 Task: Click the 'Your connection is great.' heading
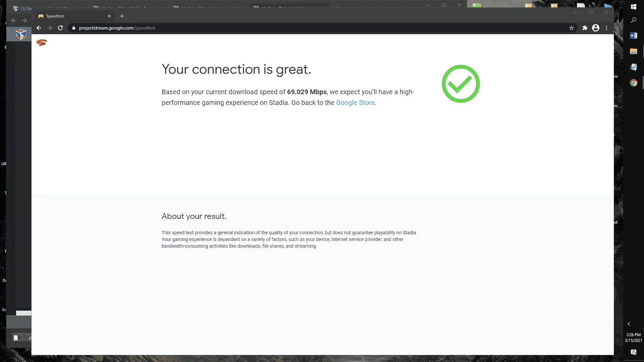click(x=236, y=69)
